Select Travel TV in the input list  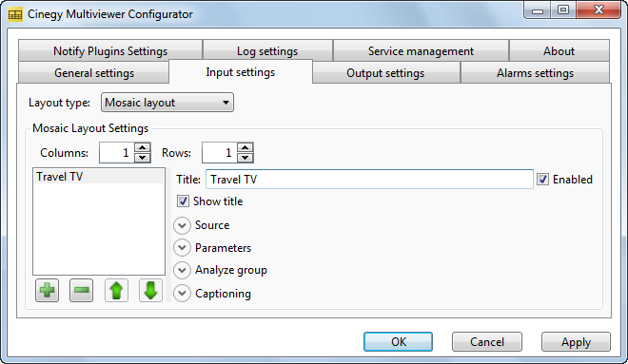click(99, 177)
